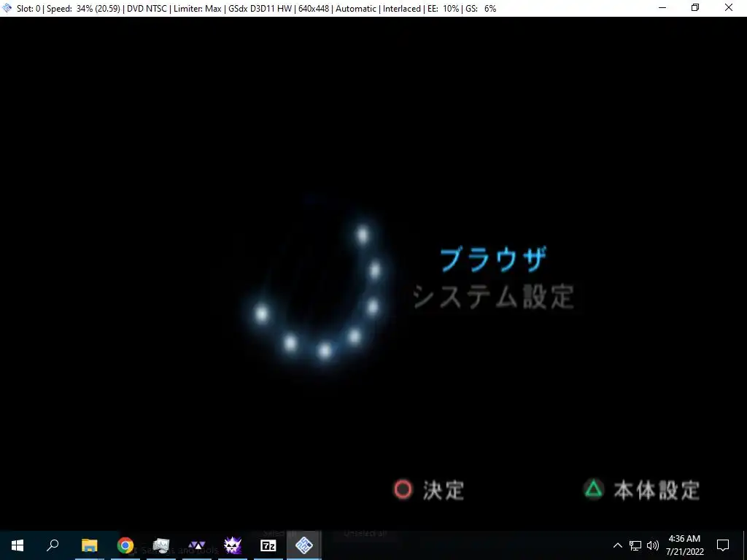This screenshot has width=747, height=560.
Task: Click the red circle 決定 button icon
Action: pyautogui.click(x=403, y=489)
